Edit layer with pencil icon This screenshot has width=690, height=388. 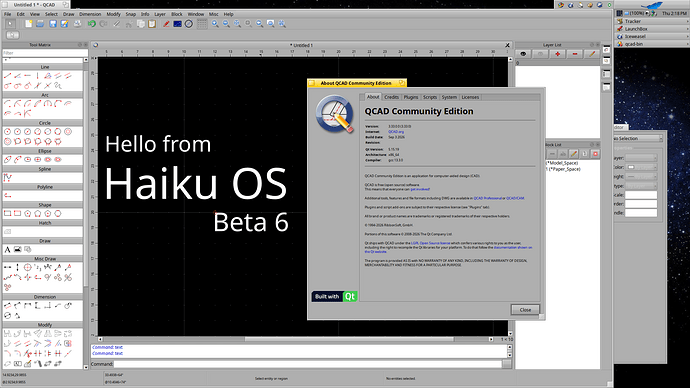click(592, 54)
